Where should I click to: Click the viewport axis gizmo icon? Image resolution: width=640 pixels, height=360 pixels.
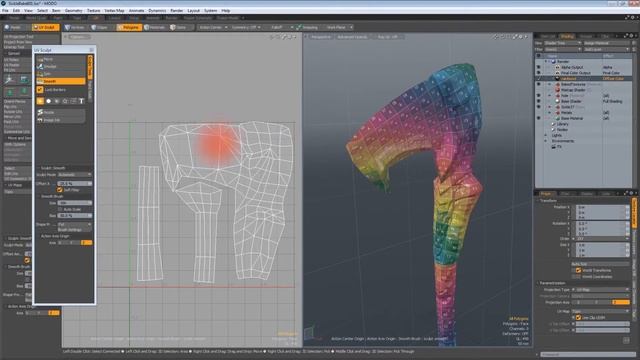point(310,333)
